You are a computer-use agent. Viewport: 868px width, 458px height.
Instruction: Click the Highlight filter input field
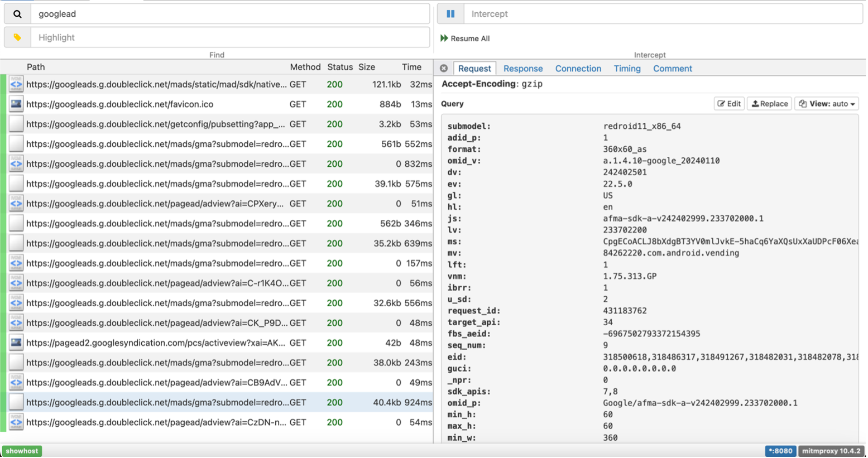pos(230,37)
